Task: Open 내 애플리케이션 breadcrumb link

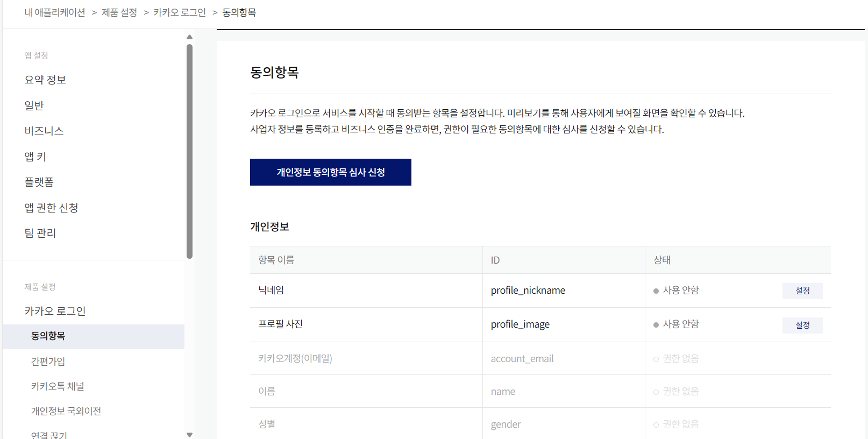Action: [x=55, y=12]
